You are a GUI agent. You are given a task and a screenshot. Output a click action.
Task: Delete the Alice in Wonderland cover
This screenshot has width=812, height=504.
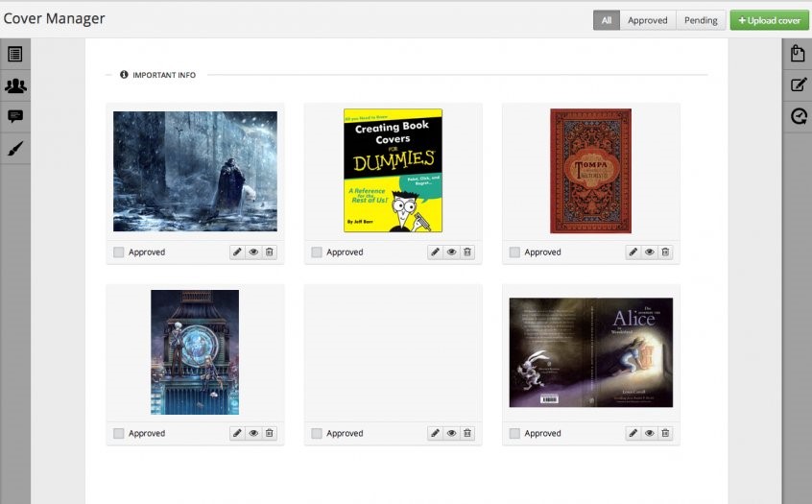(665, 433)
